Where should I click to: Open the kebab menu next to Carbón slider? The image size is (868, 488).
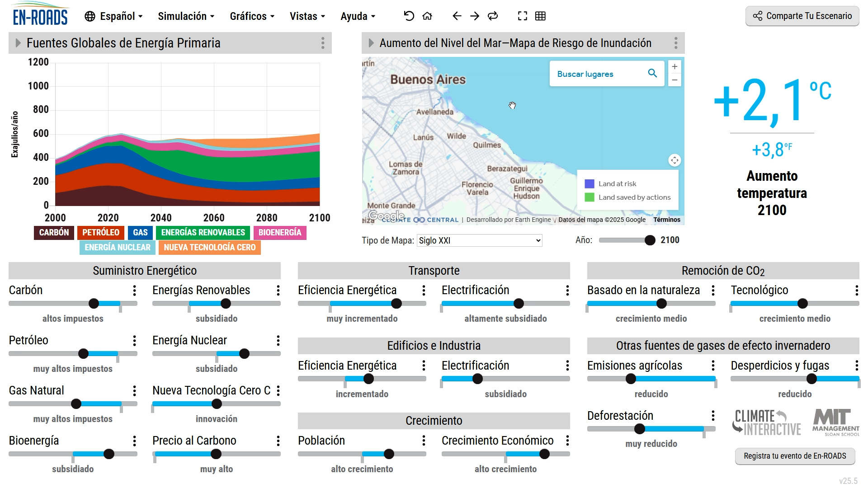coord(134,291)
